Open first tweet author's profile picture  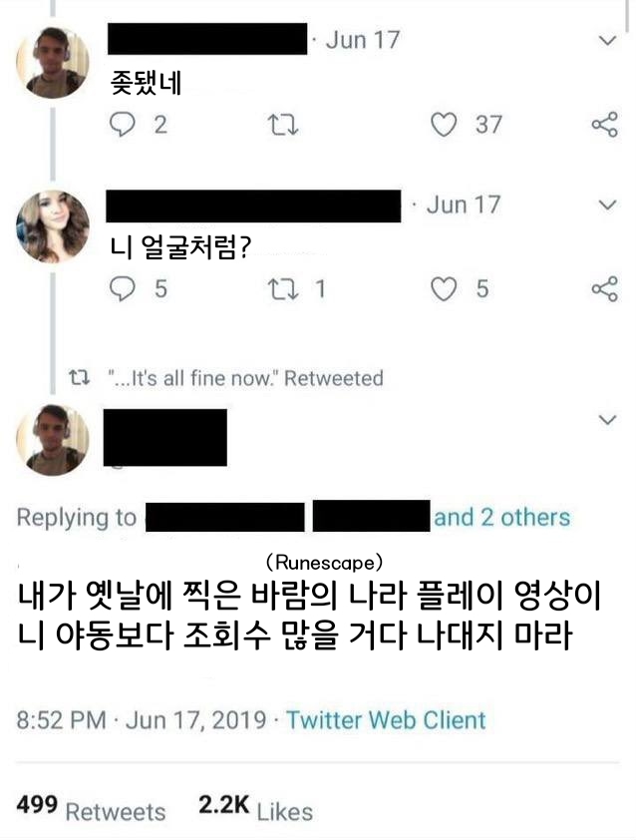pyautogui.click(x=52, y=62)
